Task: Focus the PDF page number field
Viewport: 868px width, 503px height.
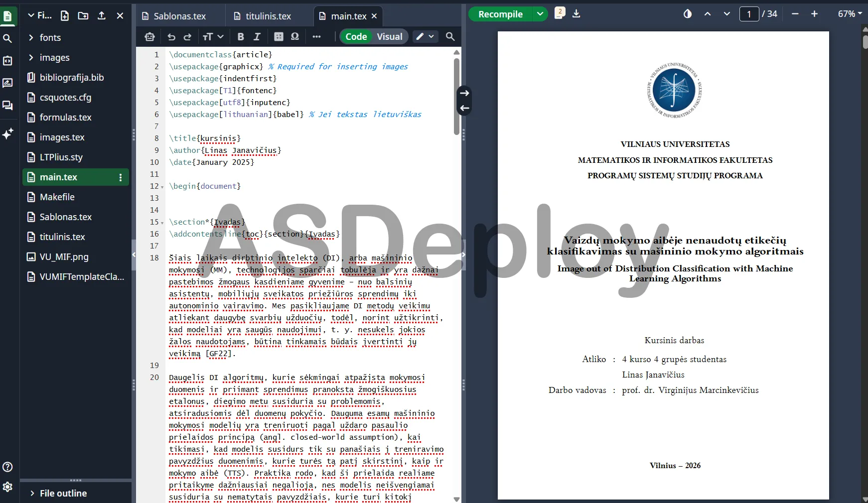Action: tap(749, 14)
